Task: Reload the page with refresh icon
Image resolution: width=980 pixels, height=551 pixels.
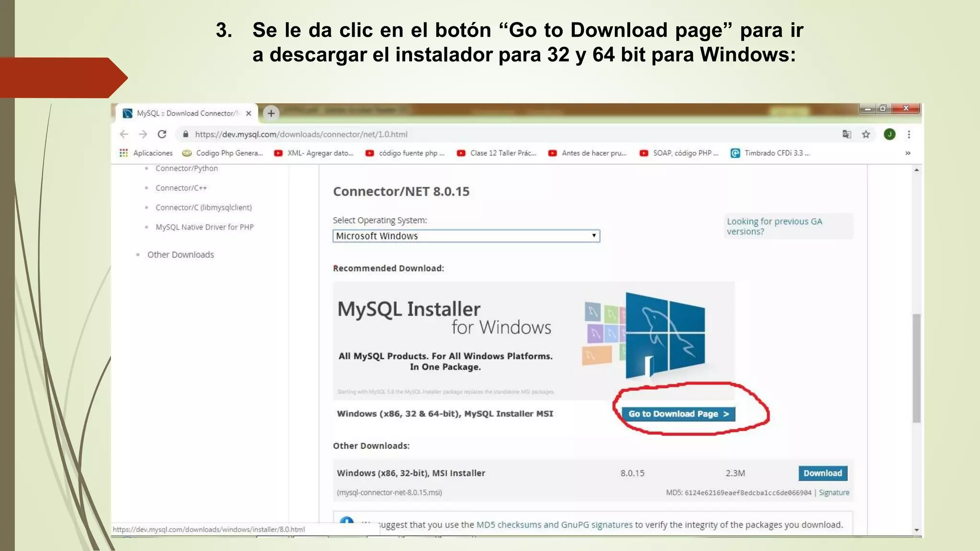Action: click(162, 134)
